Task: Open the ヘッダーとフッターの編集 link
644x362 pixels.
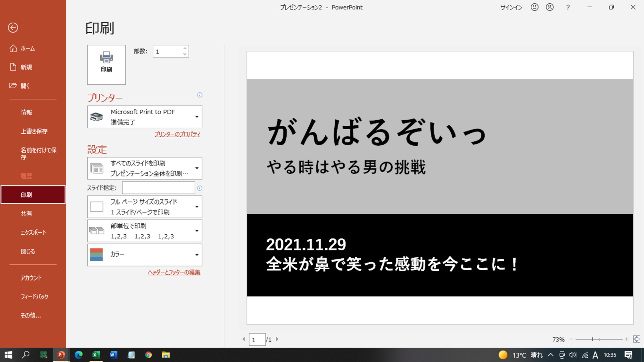Action: point(174,272)
